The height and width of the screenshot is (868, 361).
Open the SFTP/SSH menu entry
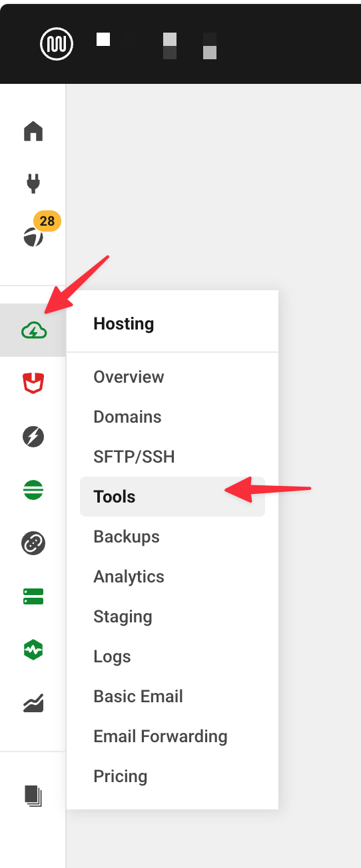(x=134, y=457)
